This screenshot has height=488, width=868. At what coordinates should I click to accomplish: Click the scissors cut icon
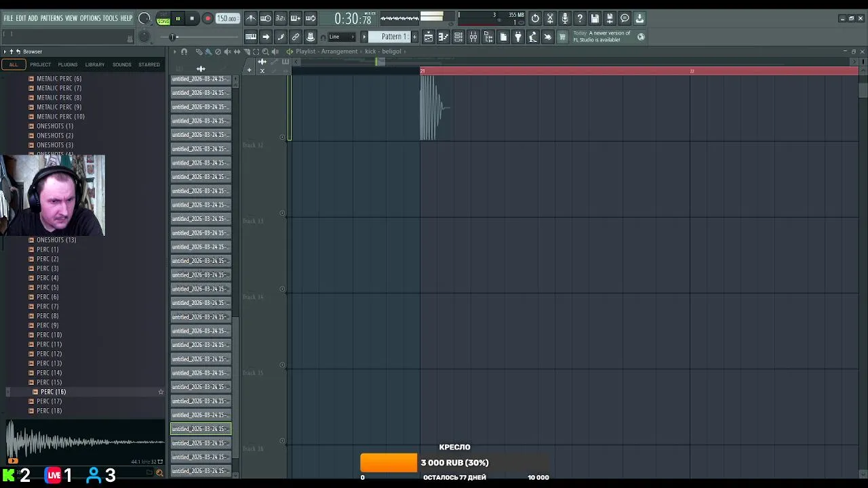pos(550,18)
